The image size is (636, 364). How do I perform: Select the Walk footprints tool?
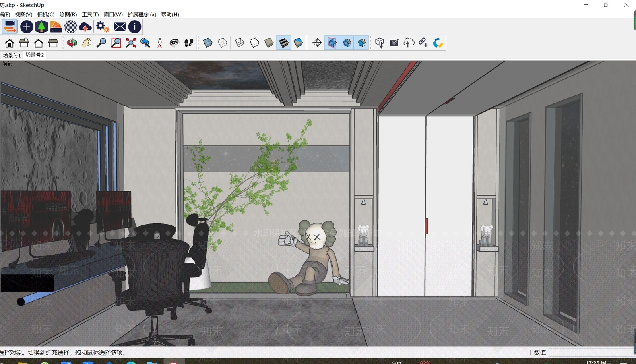(189, 43)
